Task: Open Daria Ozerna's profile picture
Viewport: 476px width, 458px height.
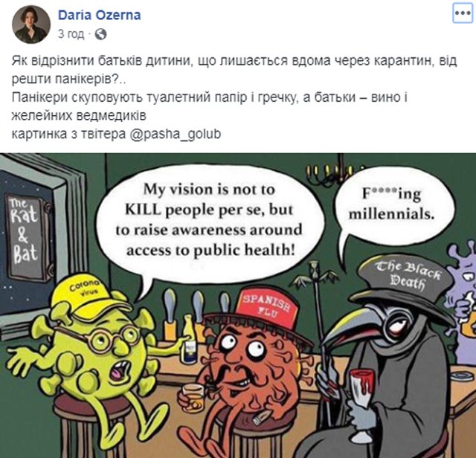Action: pos(31,25)
